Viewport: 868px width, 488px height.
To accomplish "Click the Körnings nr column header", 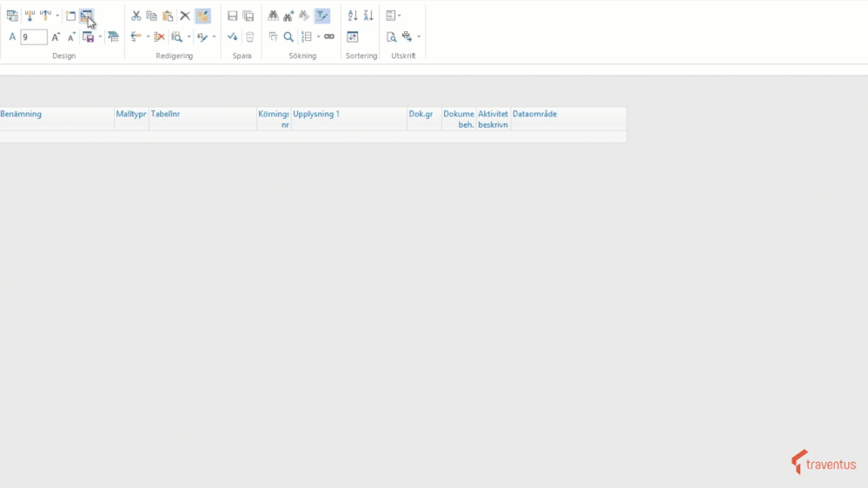I will [274, 119].
